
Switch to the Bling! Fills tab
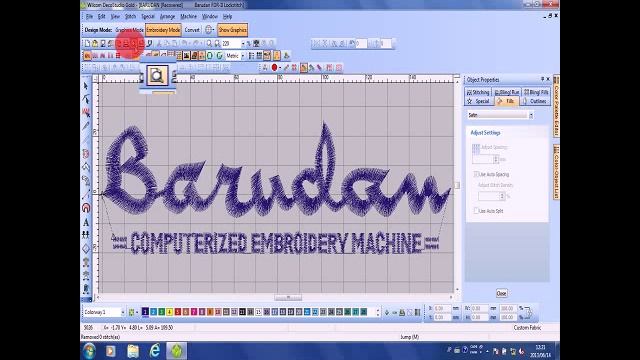(x=536, y=93)
